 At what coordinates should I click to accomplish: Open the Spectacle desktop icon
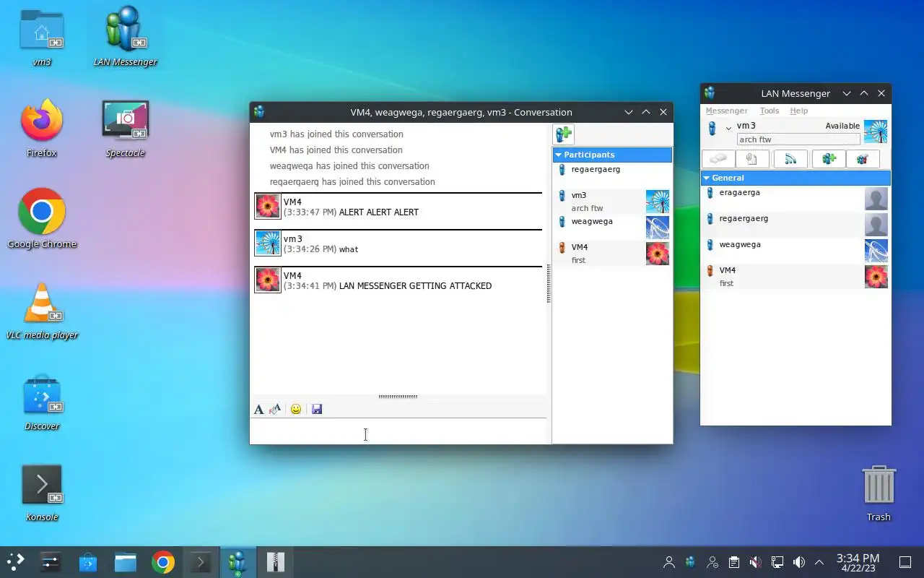pos(126,127)
